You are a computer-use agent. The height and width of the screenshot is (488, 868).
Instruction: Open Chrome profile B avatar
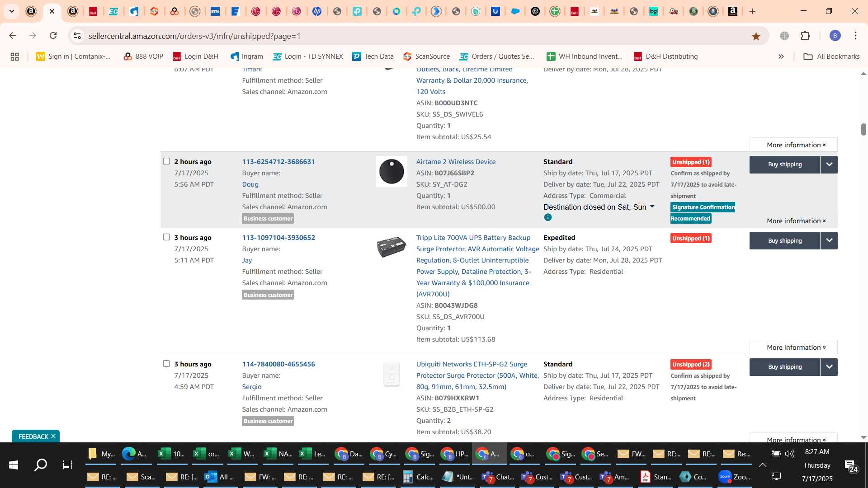(835, 36)
